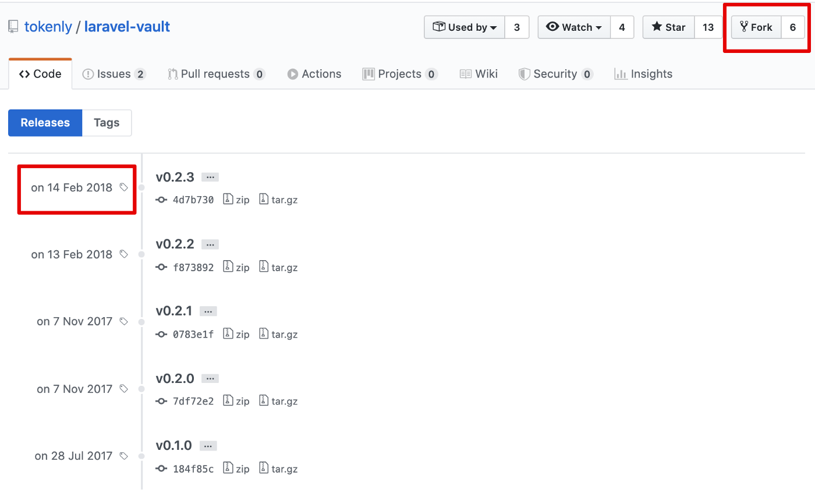Open the Pull requests tab

click(x=217, y=74)
